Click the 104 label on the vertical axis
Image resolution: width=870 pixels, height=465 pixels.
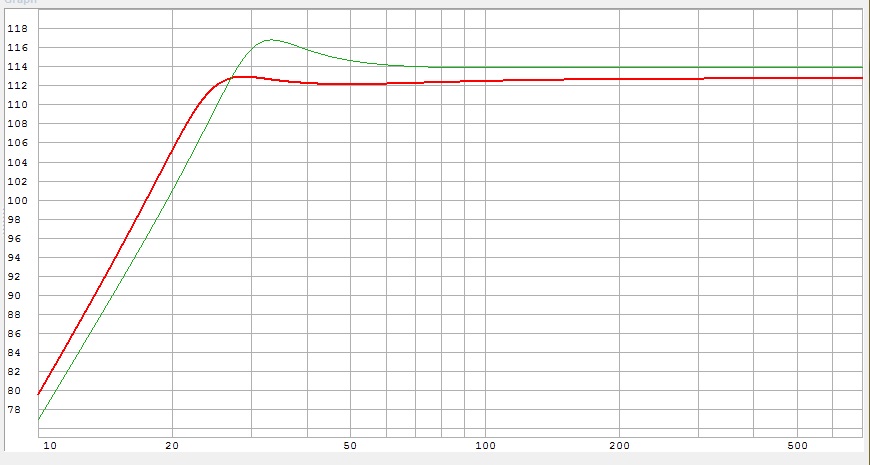pos(18,163)
